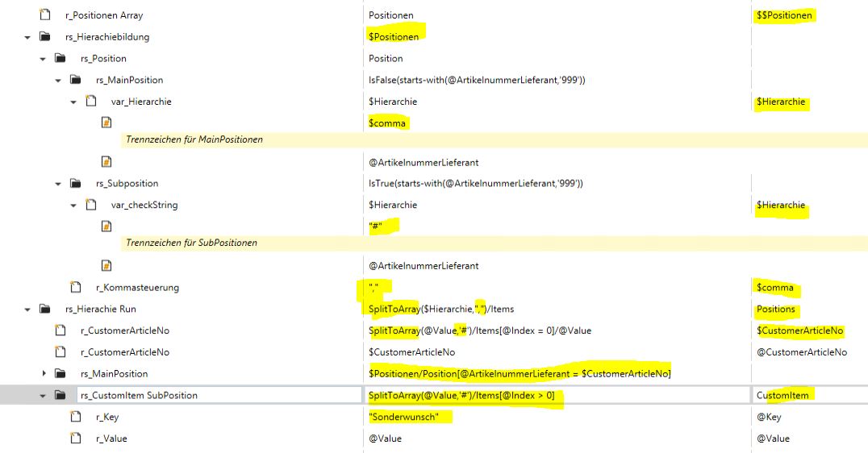Click the folder icon of rs_Position

[x=61, y=58]
